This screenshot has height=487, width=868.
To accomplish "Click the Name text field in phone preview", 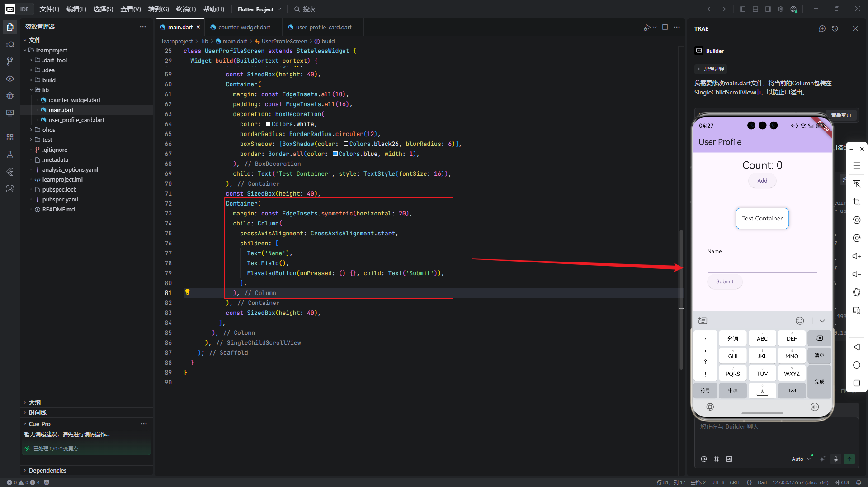I will coord(762,264).
